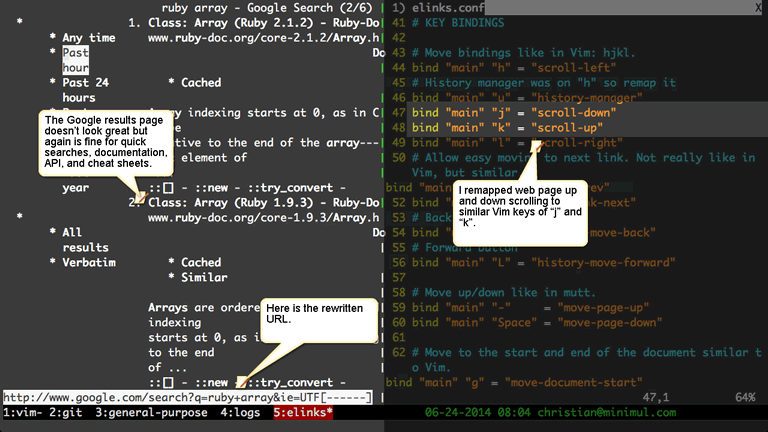Click the 'move-page-up' binding on line 59
The height and width of the screenshot is (432, 768).
[x=603, y=307]
